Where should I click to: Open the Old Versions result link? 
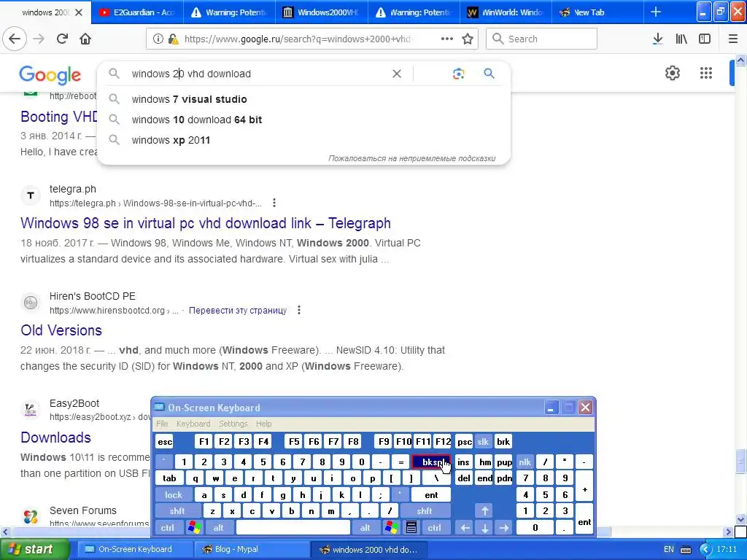click(x=61, y=330)
